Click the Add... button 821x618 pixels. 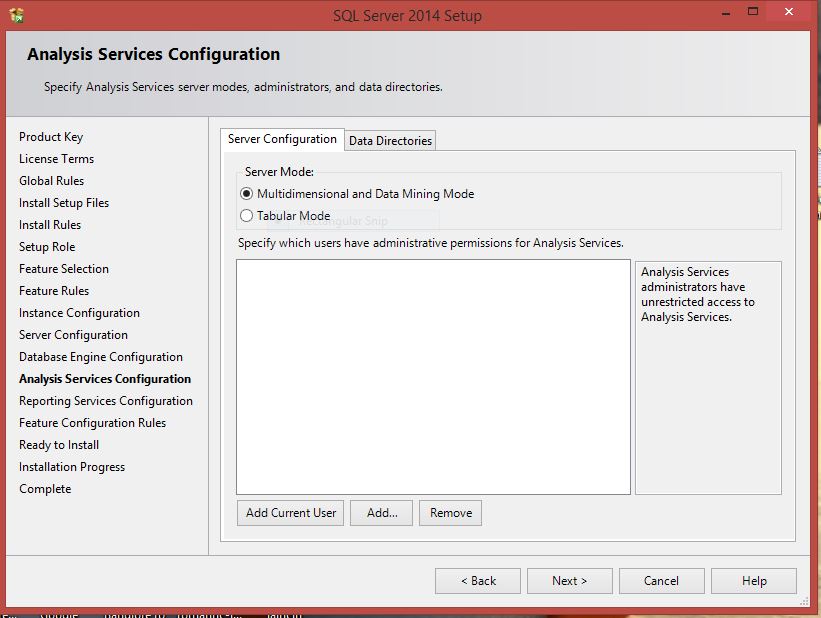click(x=382, y=513)
